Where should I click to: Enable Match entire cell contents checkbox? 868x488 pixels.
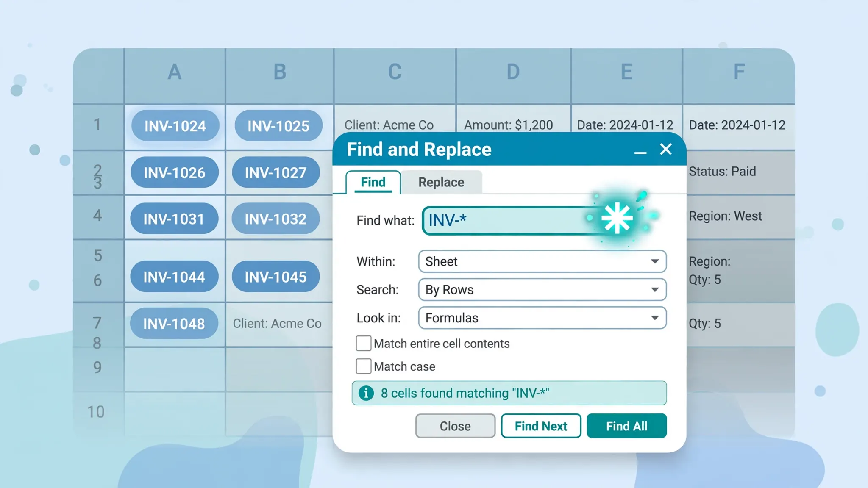coord(364,344)
